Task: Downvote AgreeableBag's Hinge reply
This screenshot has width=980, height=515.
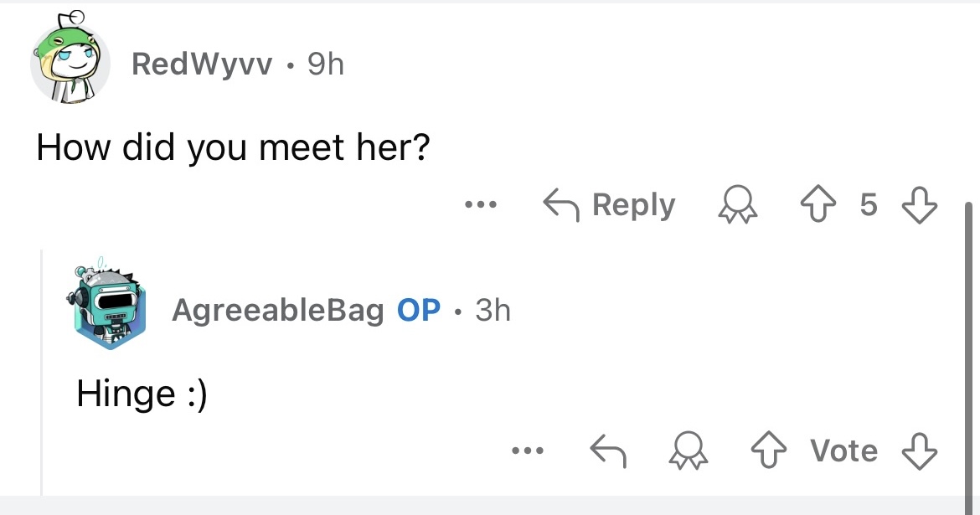Action: pyautogui.click(x=921, y=451)
